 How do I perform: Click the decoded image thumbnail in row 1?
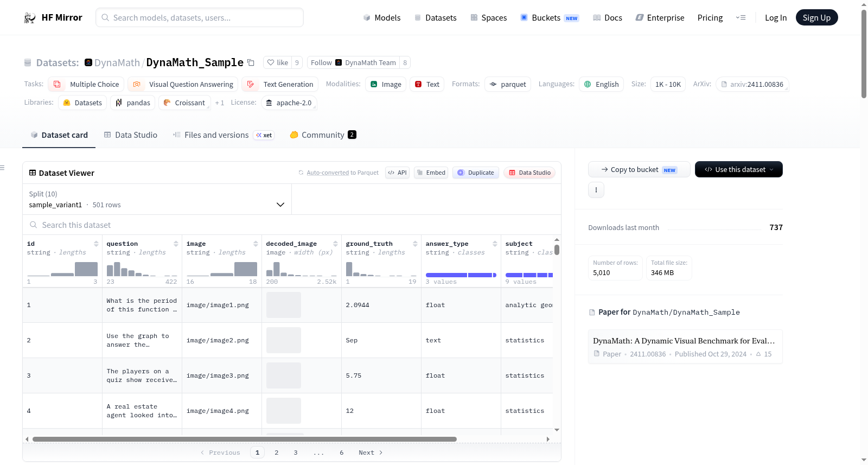(x=284, y=305)
